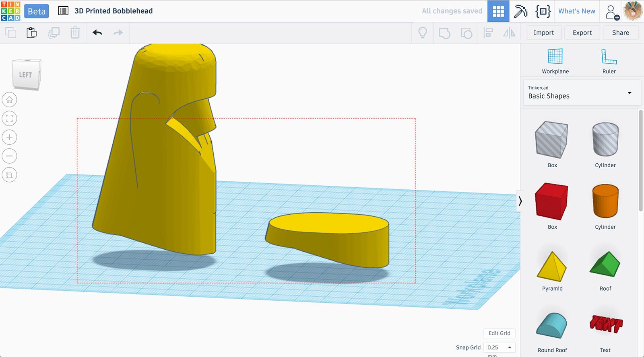
Task: Click the Group shapes icon
Action: click(x=444, y=33)
